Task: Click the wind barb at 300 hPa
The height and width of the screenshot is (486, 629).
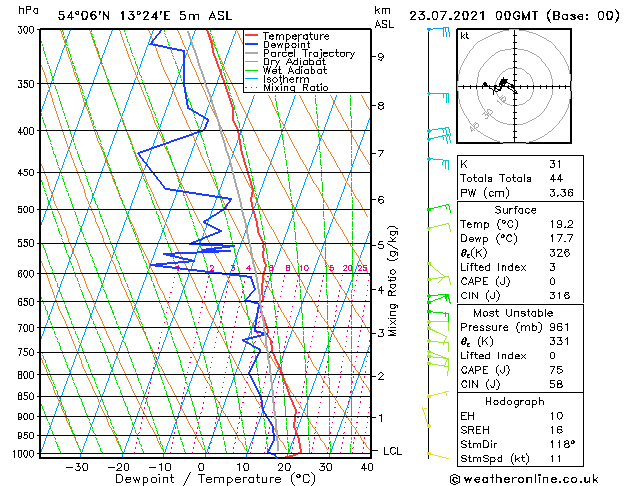Action: tap(439, 31)
